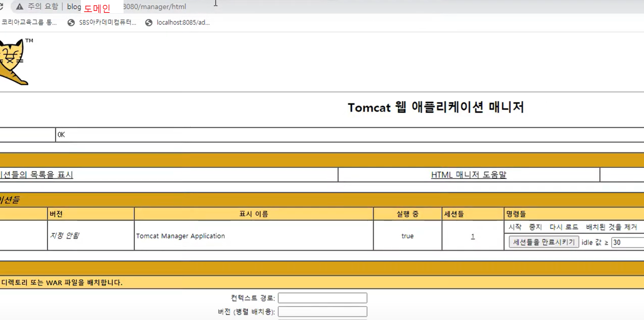
Task: Click the 명령들 column header
Action: click(x=574, y=214)
